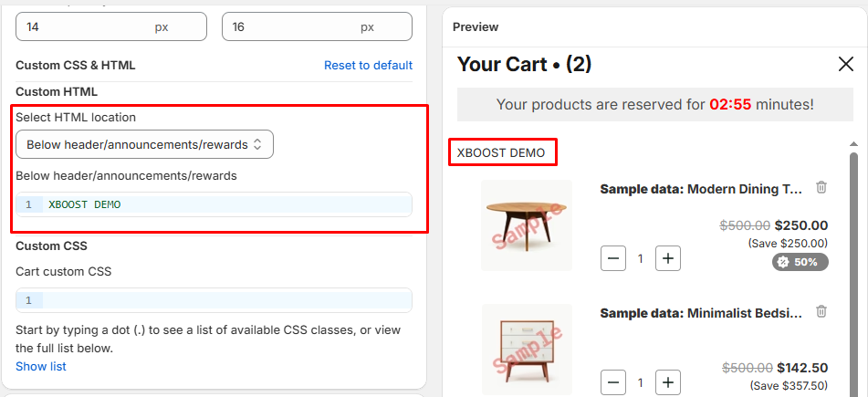Viewport: 868px width, 397px height.
Task: Increase quantity of Minimalist Bedside item
Action: pos(668,382)
